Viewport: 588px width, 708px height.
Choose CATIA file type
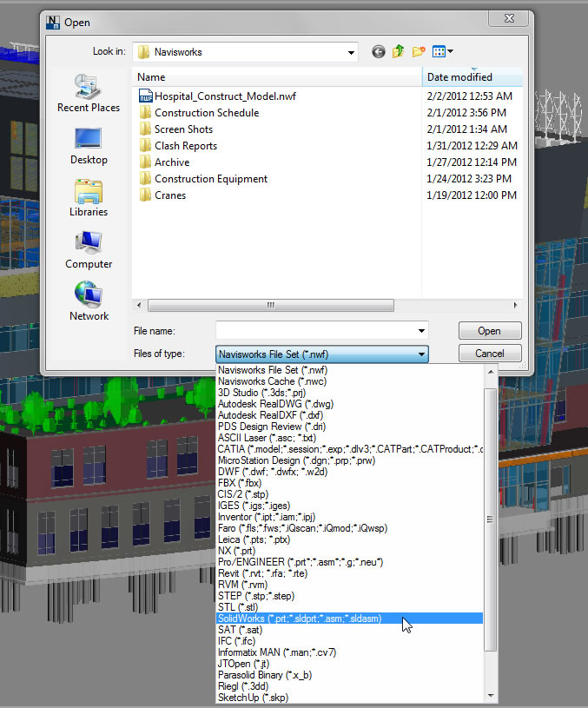349,449
